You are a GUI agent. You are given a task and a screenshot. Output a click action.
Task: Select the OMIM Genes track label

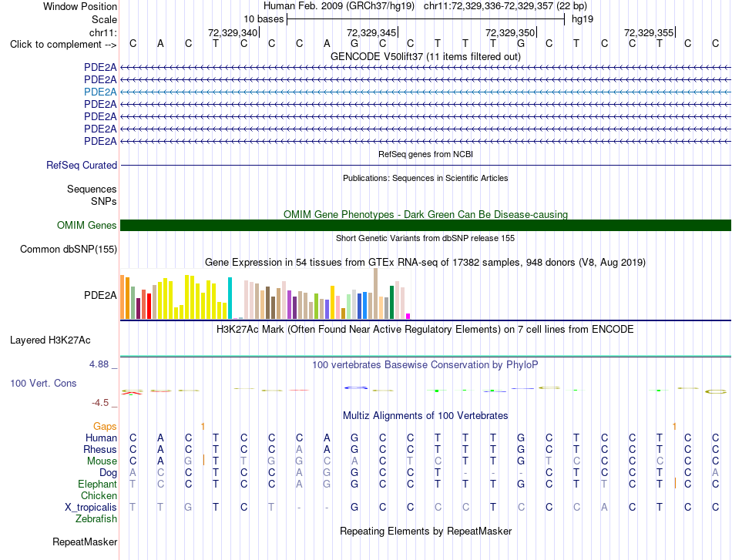[x=87, y=226]
